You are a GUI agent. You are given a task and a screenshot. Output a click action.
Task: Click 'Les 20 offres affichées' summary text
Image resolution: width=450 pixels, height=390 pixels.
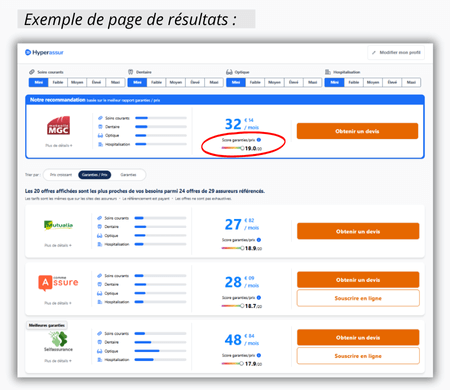(x=145, y=191)
